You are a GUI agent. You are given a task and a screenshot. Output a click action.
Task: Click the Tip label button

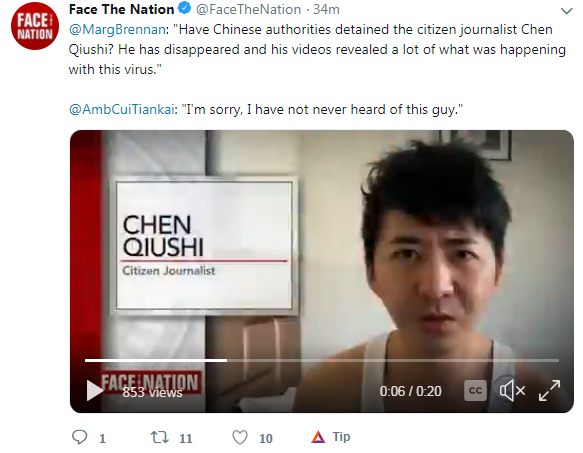341,437
